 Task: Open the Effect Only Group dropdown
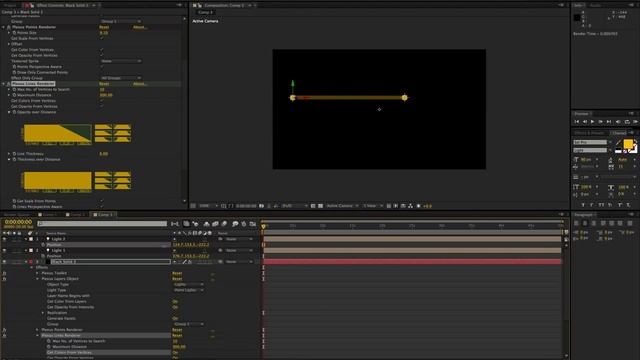click(121, 78)
